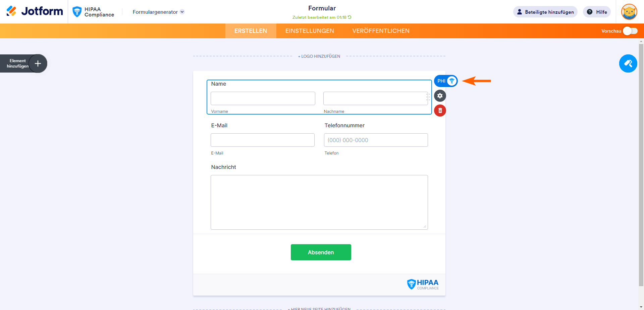Open the HIPAA Compliance badge

click(x=93, y=12)
